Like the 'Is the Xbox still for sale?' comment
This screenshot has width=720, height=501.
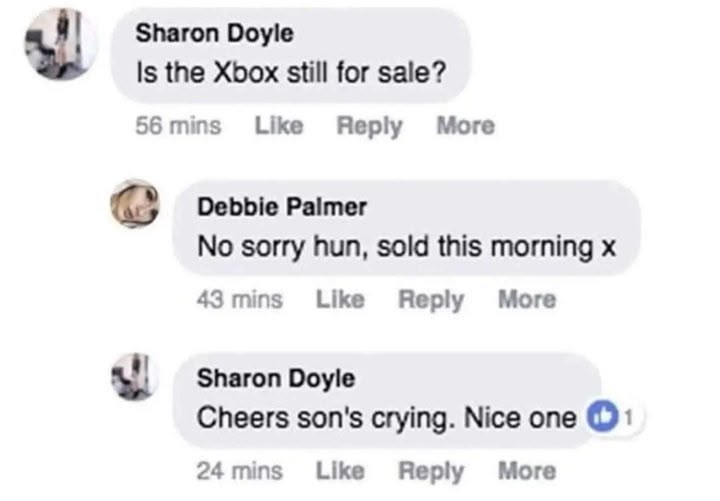coord(279,125)
